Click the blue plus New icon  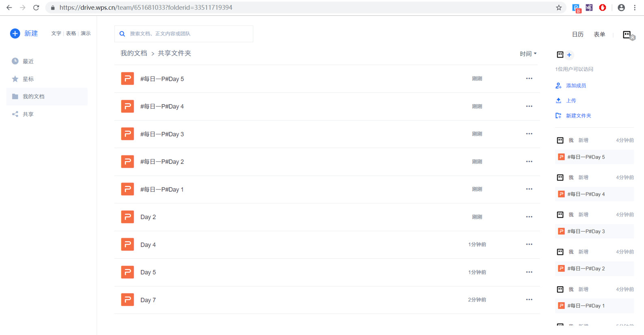click(x=15, y=34)
